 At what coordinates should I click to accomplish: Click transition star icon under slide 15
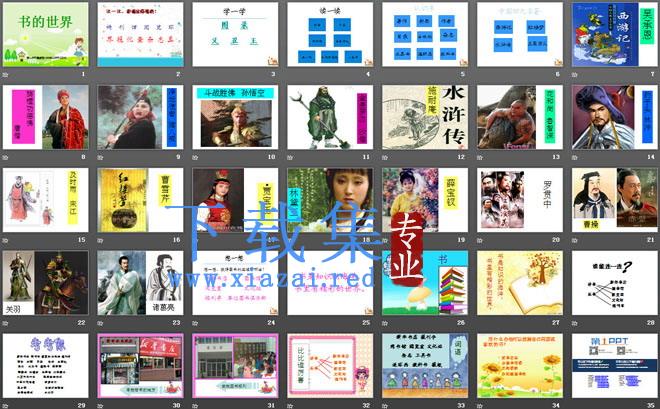pyautogui.click(x=5, y=241)
